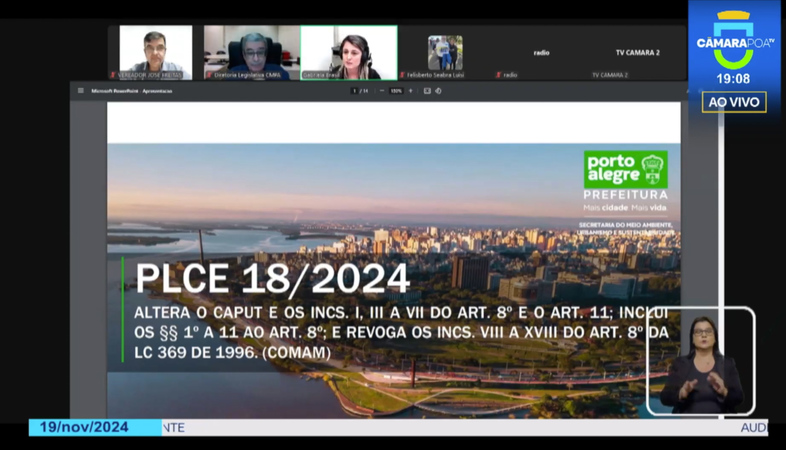
Task: Click the fit-to-page icon in PDF toolbar
Action: point(427,91)
